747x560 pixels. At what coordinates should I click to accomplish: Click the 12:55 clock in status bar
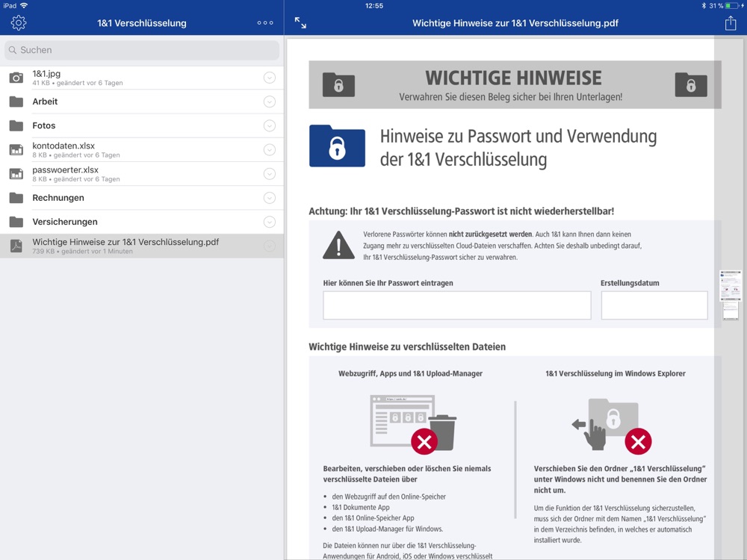pos(374,6)
